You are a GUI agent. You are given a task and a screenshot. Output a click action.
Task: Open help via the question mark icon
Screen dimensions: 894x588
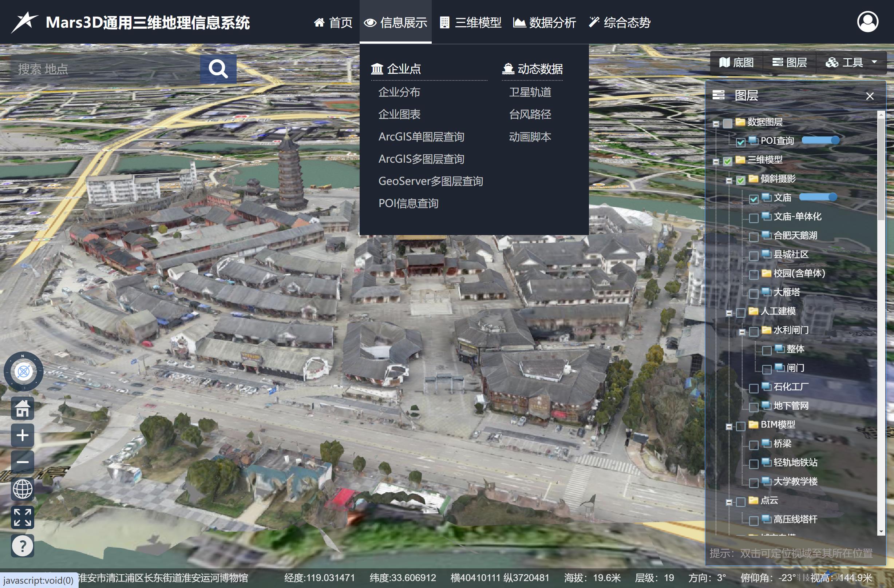[x=23, y=545]
